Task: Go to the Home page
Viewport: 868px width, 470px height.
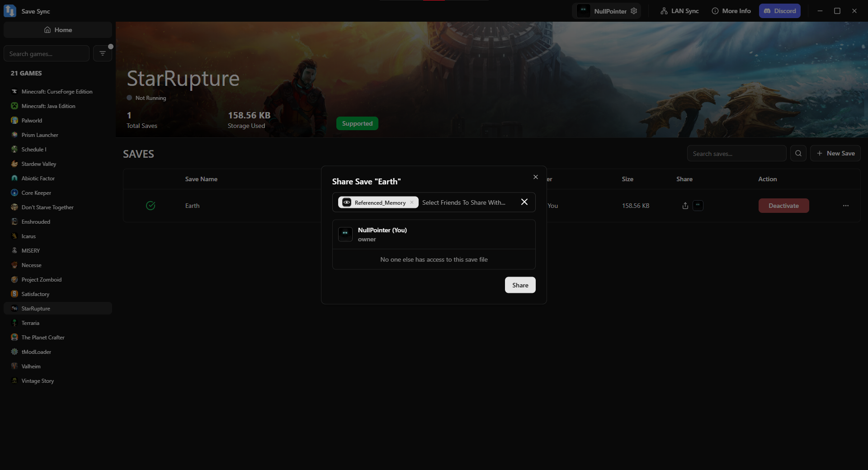Action: pos(58,30)
